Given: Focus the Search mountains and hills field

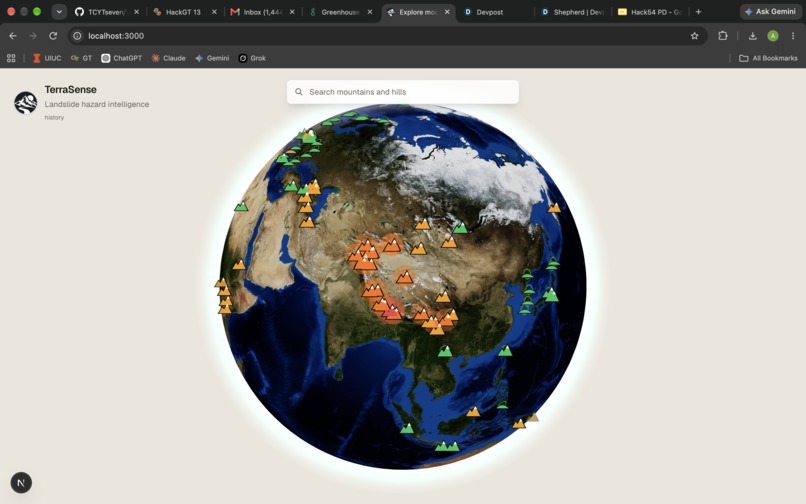Looking at the screenshot, I should point(402,92).
